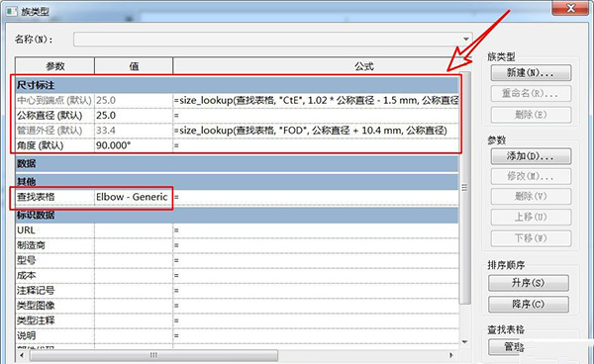Click the horizontal scrollbar thumb
The image size is (594, 364).
[x=153, y=355]
